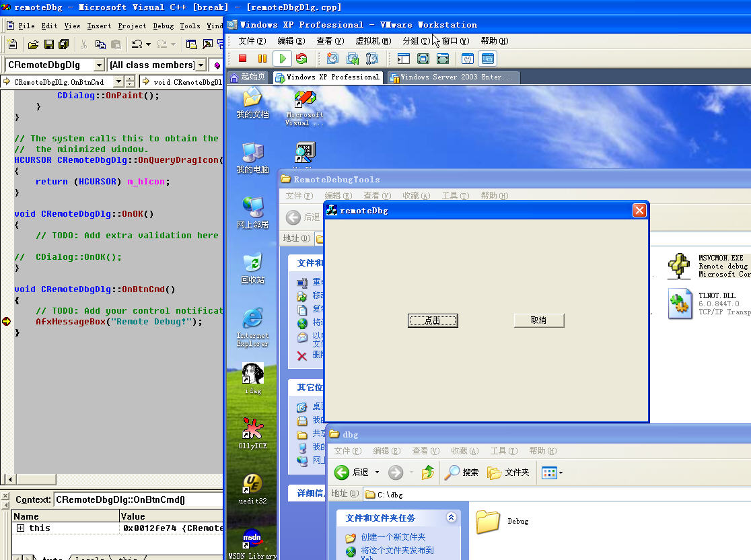Open the Visual C++ Debug menu
This screenshot has height=560, width=751.
click(x=164, y=26)
